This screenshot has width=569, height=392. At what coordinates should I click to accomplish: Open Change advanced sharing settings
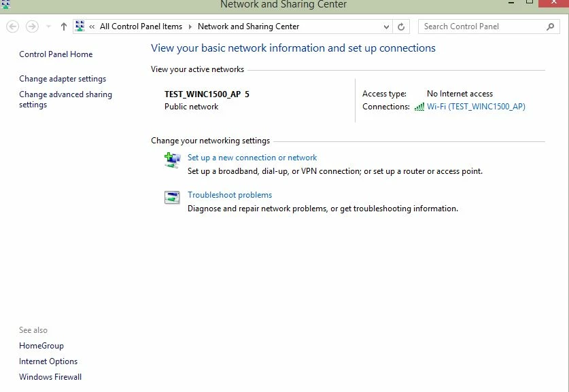point(65,99)
